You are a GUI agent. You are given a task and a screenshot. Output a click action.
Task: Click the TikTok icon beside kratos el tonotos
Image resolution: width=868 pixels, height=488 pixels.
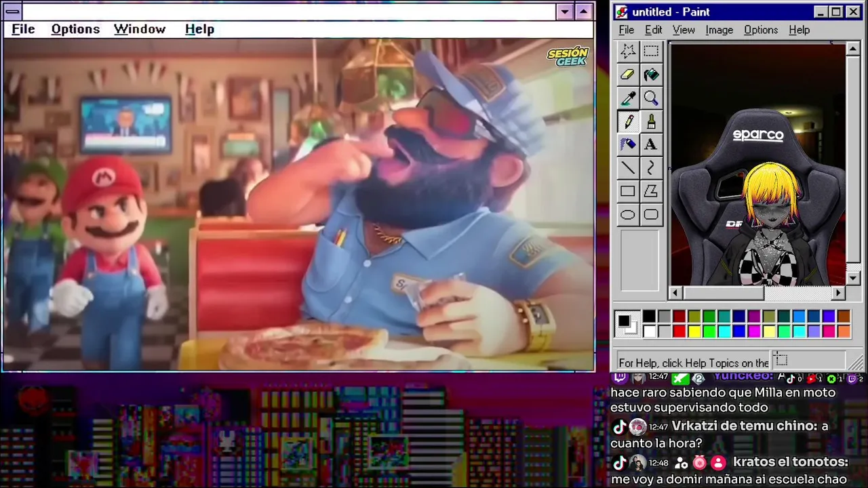(618, 462)
